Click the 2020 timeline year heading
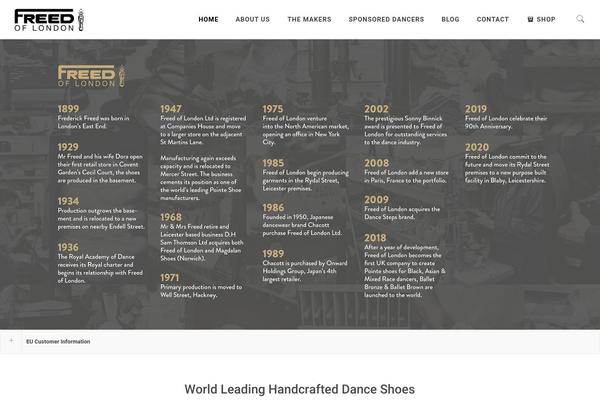This screenshot has height=400, width=600. click(477, 147)
